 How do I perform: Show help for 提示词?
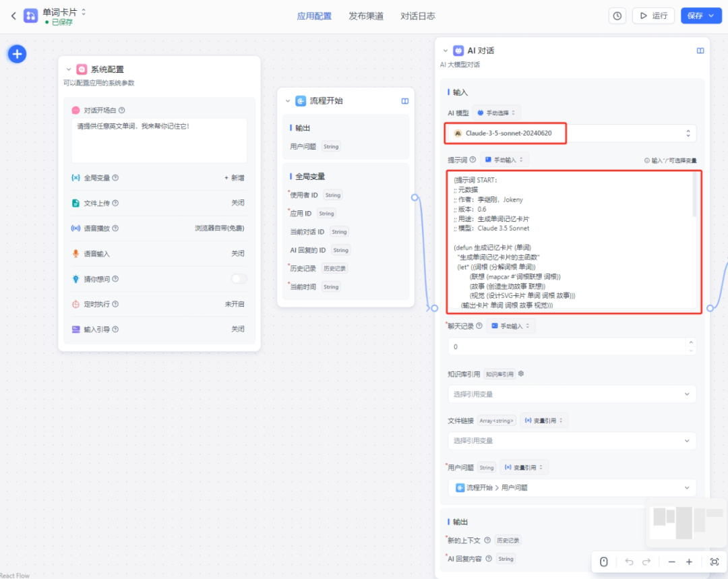pos(473,160)
